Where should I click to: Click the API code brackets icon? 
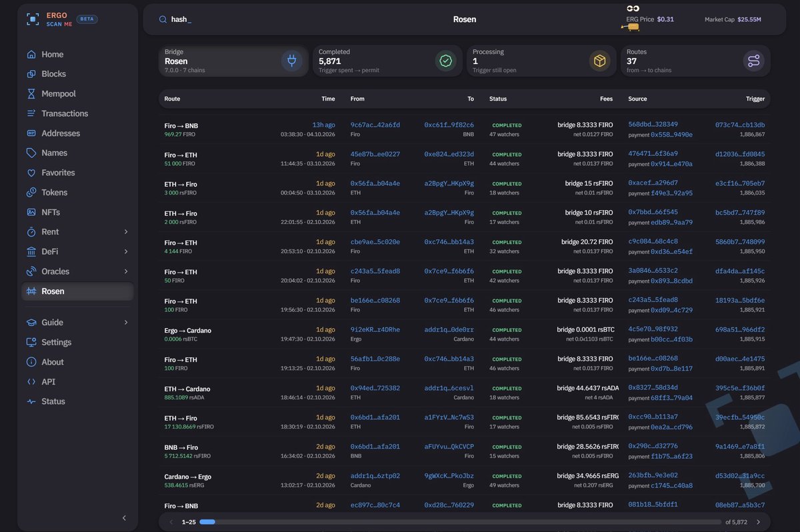pyautogui.click(x=31, y=382)
